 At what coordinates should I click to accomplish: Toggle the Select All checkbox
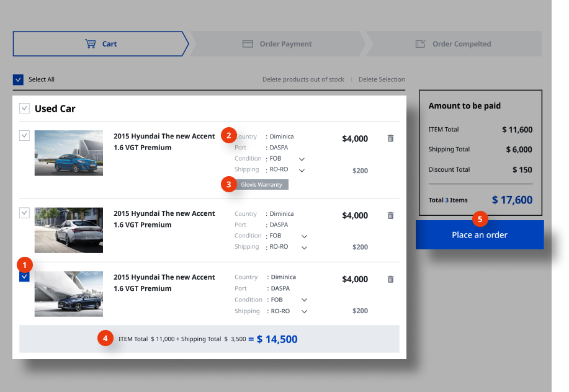pyautogui.click(x=18, y=79)
